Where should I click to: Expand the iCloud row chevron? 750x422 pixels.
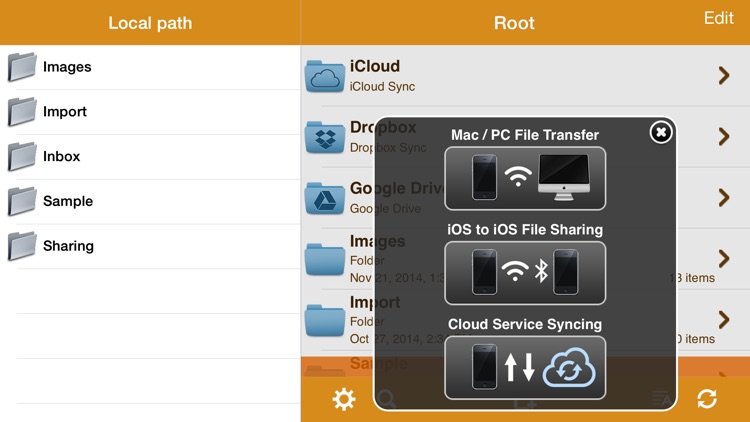724,75
